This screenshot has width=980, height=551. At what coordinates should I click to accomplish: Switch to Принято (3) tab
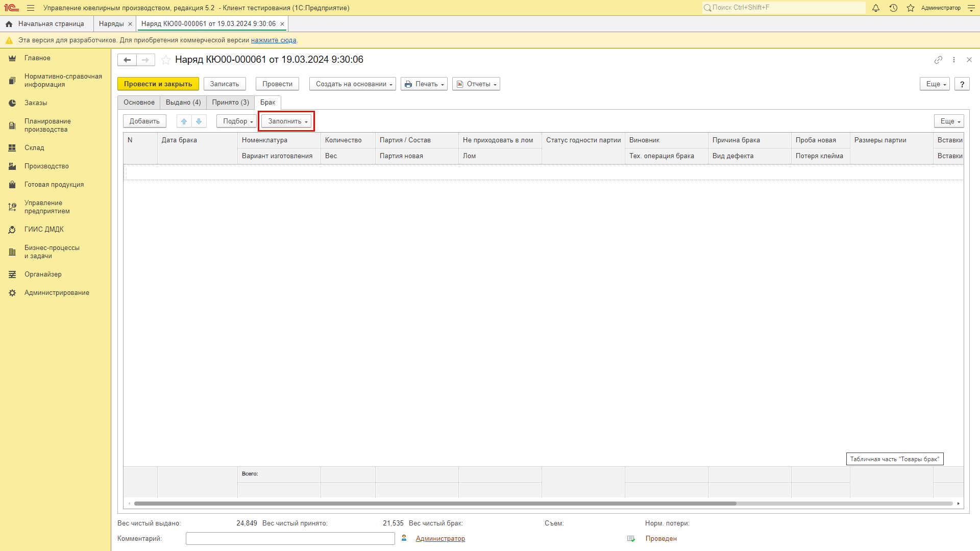click(231, 103)
